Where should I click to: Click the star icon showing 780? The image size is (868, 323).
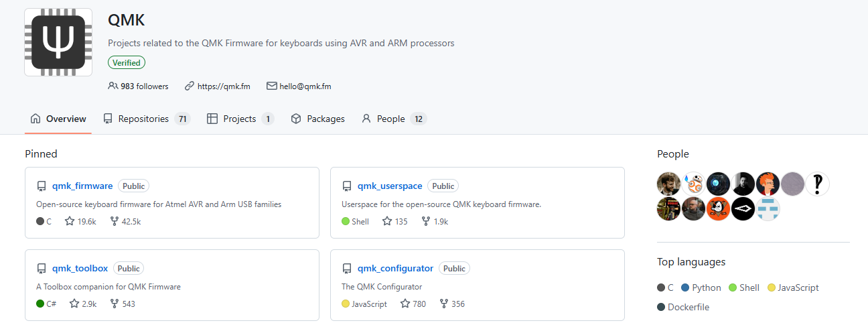(x=405, y=304)
